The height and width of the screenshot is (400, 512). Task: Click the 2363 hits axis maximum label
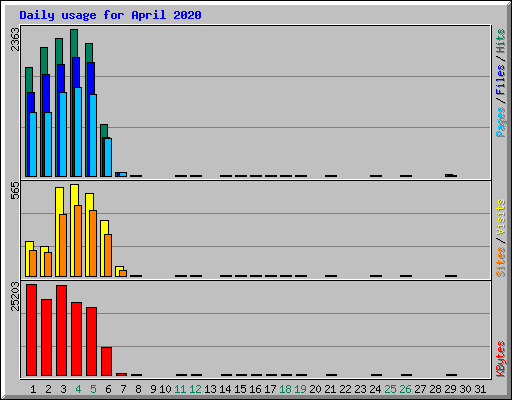point(15,39)
